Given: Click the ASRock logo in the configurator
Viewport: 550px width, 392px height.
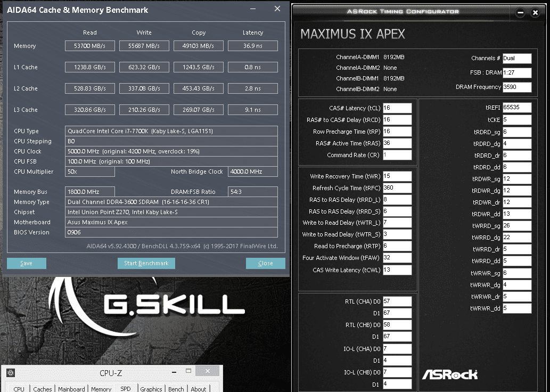Looking at the screenshot, I should tap(450, 374).
